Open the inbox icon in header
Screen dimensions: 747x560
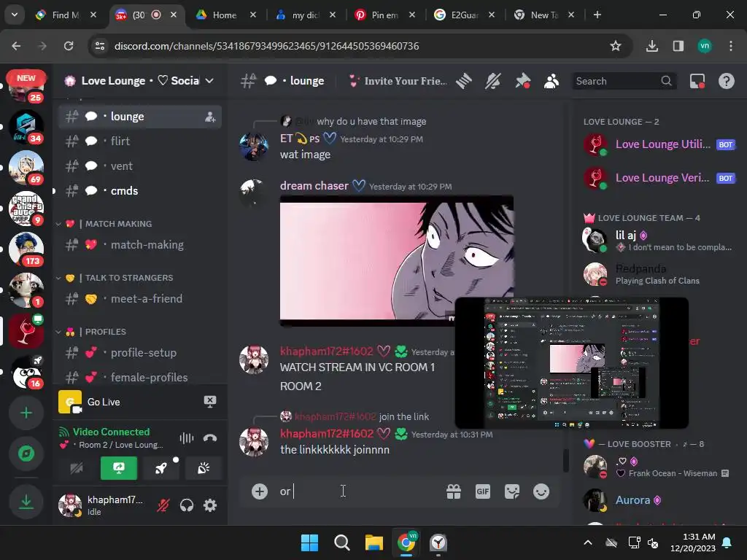pos(697,81)
